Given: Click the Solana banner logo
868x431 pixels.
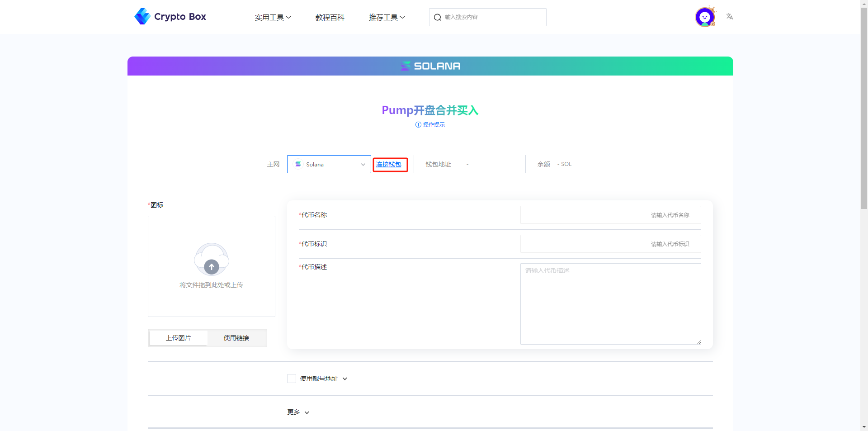Looking at the screenshot, I should [x=430, y=66].
